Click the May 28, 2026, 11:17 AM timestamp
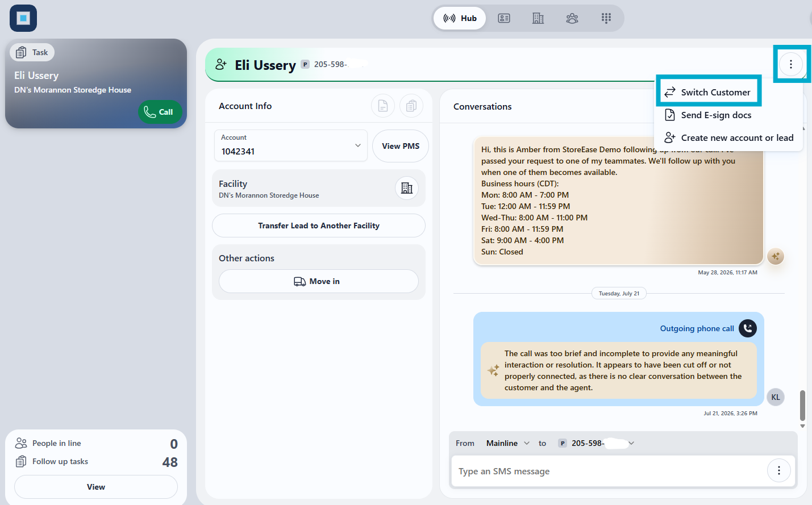 (727, 272)
